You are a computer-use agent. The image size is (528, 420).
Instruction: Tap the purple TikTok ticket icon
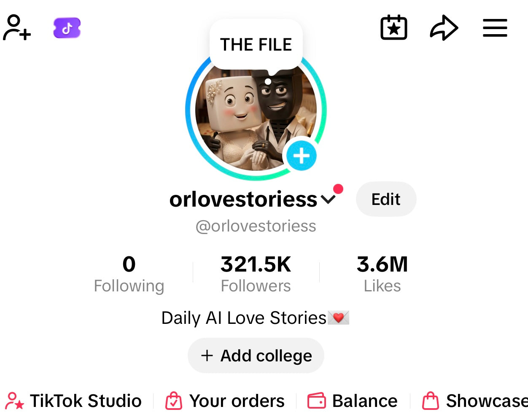coord(67,28)
